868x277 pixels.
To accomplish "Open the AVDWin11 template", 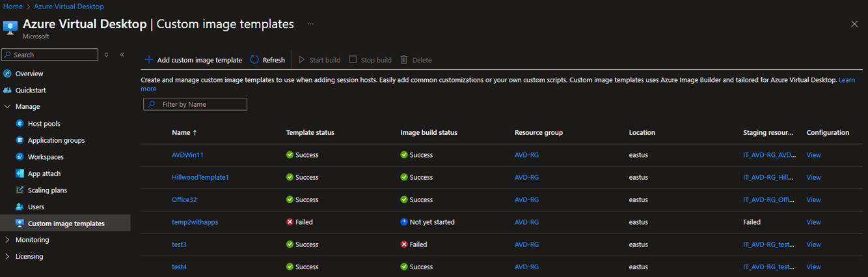I will click(188, 155).
